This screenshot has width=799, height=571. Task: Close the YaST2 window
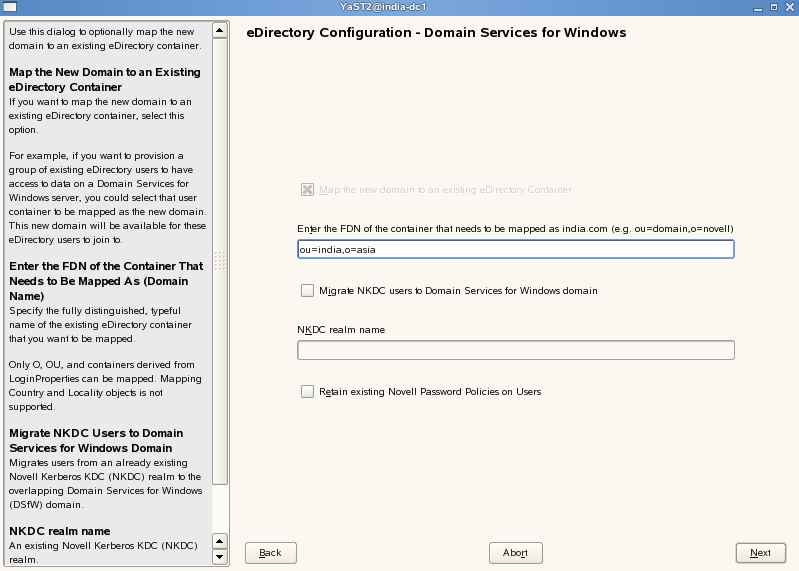pos(789,9)
